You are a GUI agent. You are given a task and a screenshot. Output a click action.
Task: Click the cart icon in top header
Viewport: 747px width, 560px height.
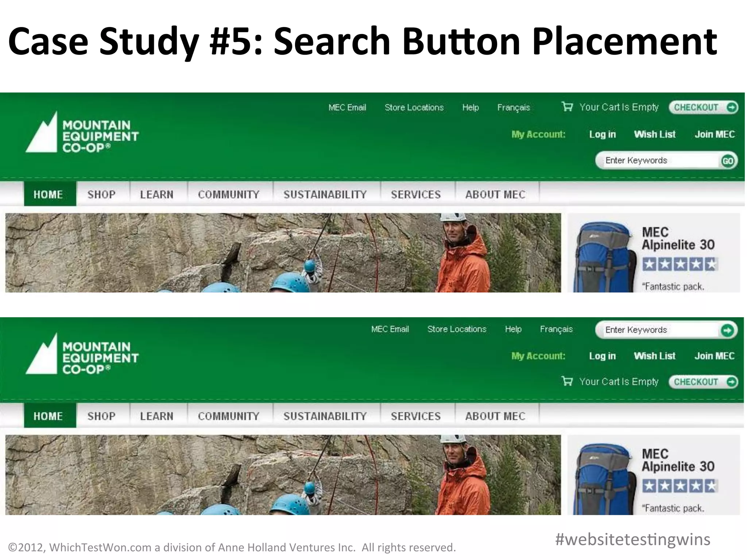click(x=567, y=106)
